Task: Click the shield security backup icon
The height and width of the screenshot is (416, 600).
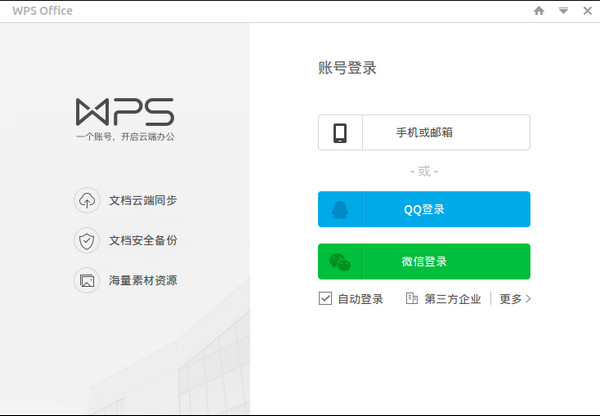Action: 87,240
